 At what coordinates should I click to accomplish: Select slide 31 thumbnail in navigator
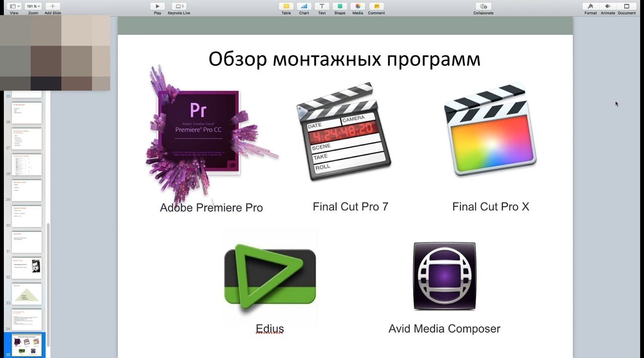pyautogui.click(x=27, y=242)
